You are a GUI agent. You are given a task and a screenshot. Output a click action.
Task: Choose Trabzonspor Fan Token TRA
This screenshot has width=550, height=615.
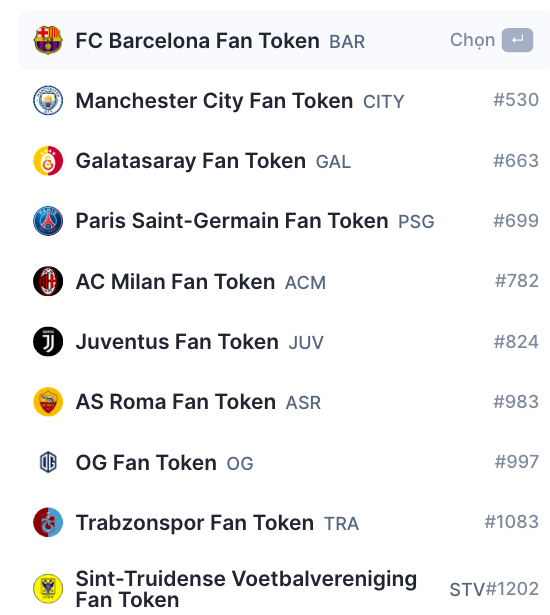(284, 522)
